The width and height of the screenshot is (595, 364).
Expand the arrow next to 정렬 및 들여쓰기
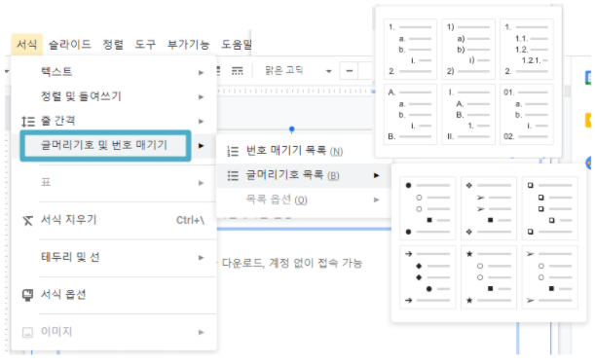[202, 97]
